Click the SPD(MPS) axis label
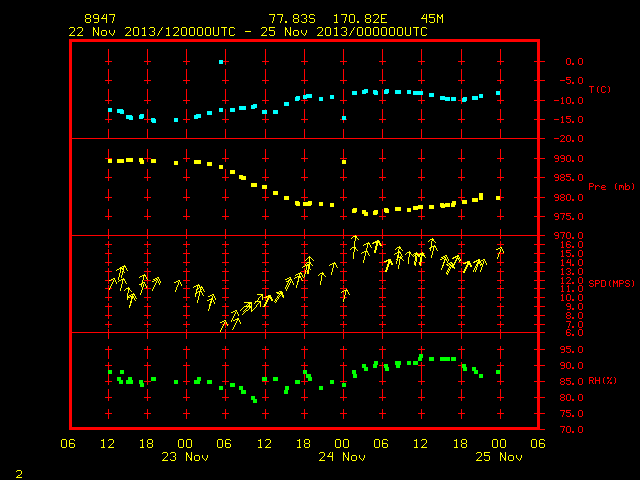Image resolution: width=640 pixels, height=480 pixels. pos(611,283)
